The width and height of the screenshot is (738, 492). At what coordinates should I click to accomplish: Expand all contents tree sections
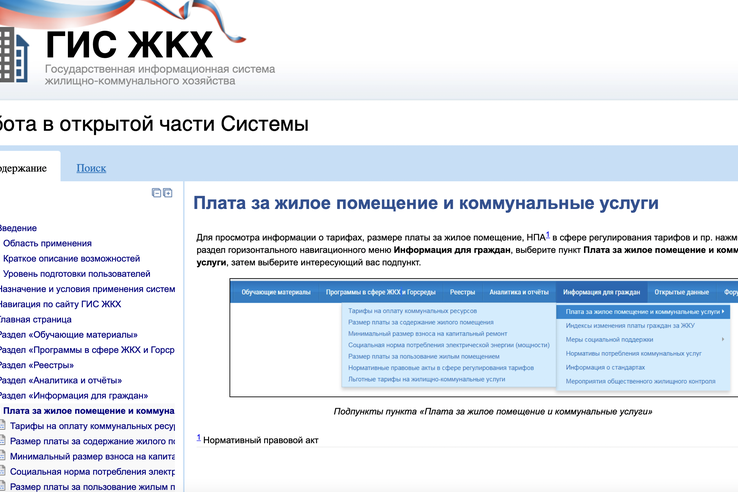pyautogui.click(x=168, y=193)
